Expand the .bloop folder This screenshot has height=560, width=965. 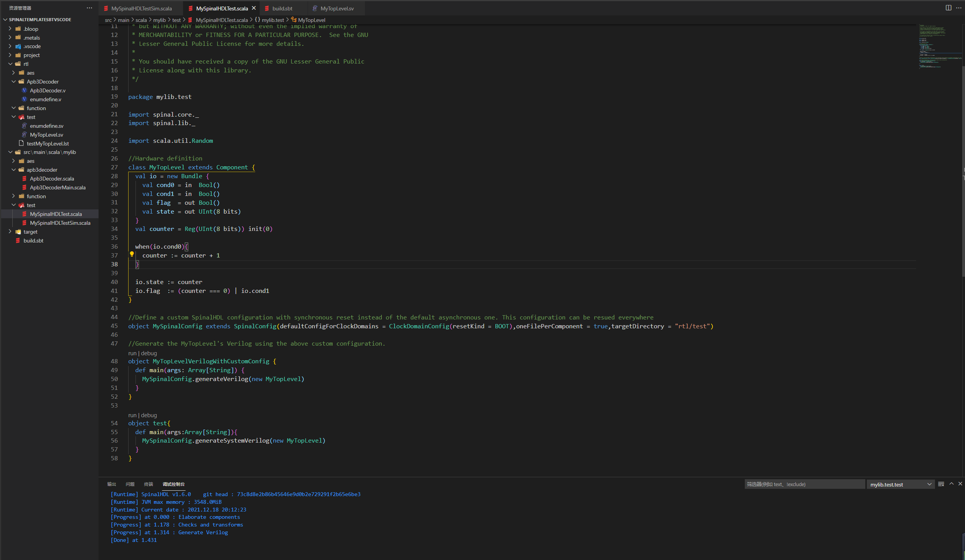tap(31, 29)
